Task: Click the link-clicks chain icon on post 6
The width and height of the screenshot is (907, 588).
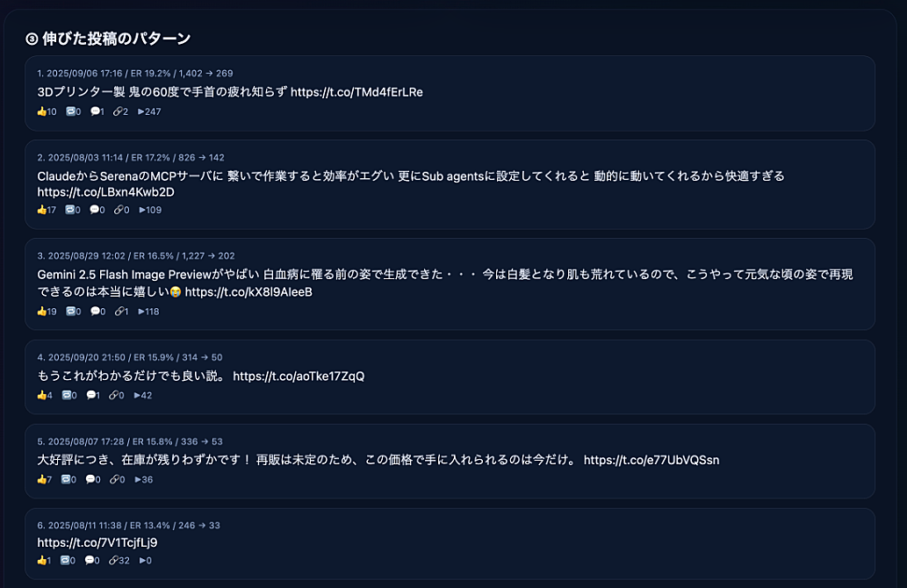Action: (113, 561)
